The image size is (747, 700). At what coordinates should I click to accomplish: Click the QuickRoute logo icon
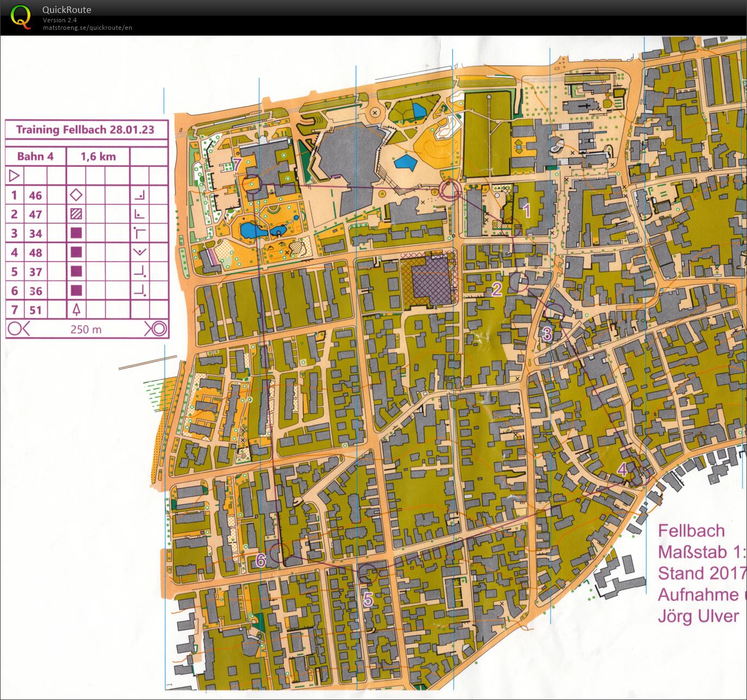click(21, 17)
